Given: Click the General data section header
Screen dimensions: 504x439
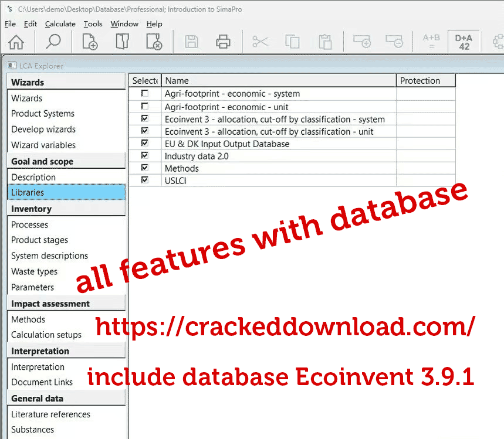Looking at the screenshot, I should (66, 398).
